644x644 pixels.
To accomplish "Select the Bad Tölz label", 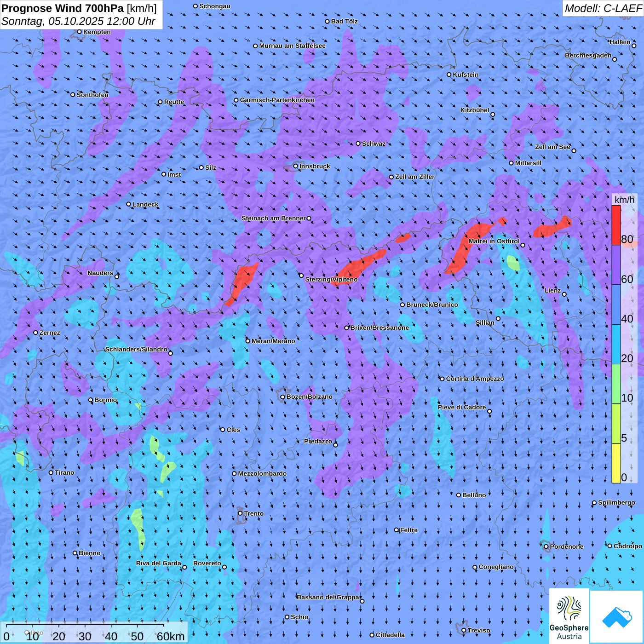I will coord(345,21).
